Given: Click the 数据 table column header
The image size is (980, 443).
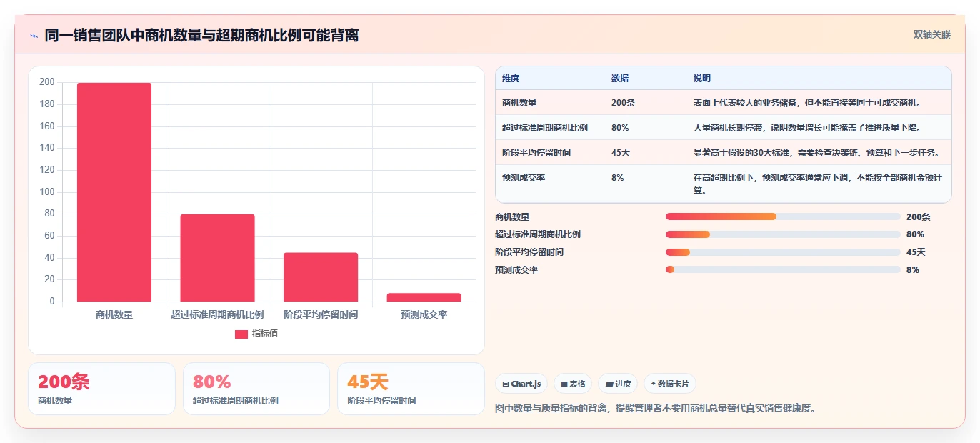Looking at the screenshot, I should point(620,79).
